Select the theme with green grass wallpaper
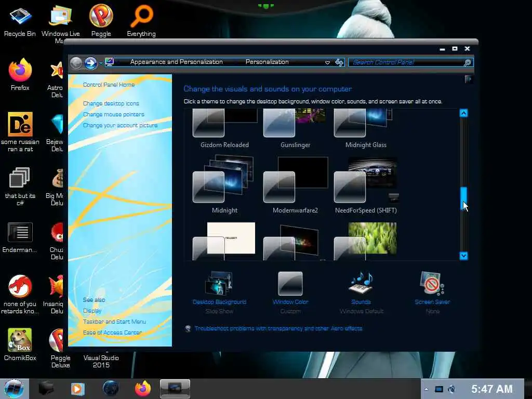 click(x=366, y=241)
